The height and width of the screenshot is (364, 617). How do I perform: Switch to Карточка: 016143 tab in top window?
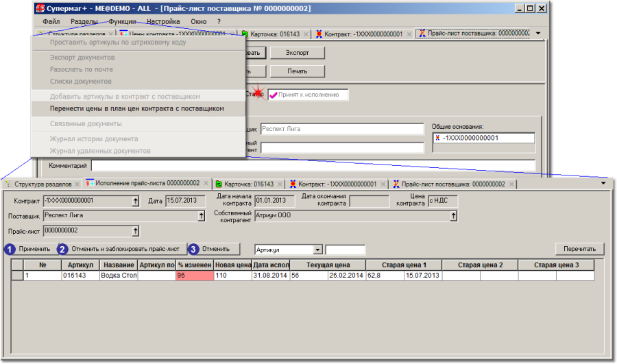click(275, 34)
